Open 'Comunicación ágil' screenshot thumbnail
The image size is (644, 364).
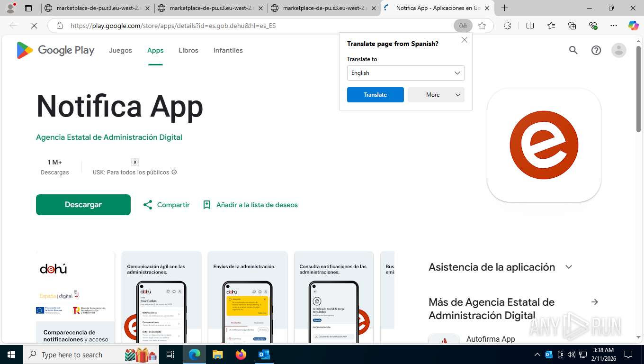[161, 297]
